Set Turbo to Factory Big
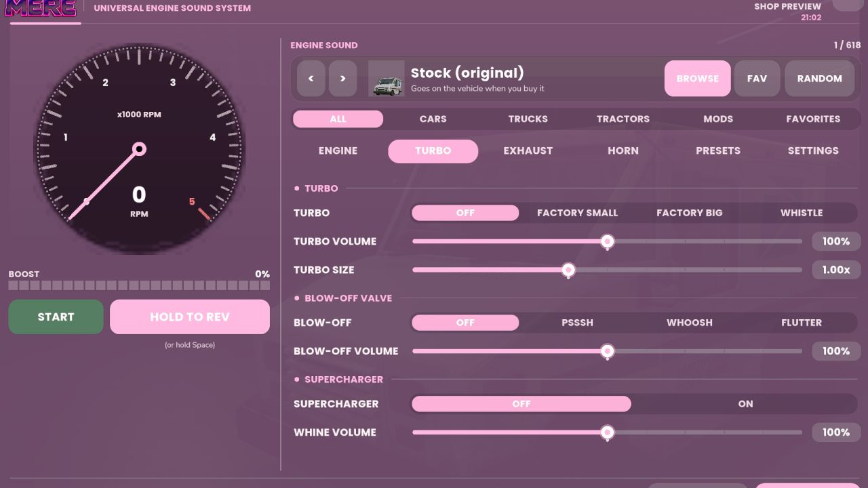The height and width of the screenshot is (488, 868). pos(689,213)
